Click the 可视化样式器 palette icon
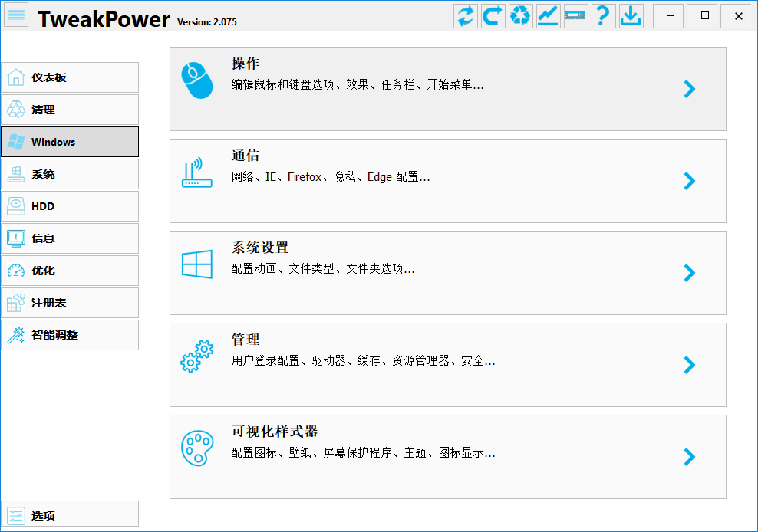Viewport: 758px width, 532px height. pos(197,448)
